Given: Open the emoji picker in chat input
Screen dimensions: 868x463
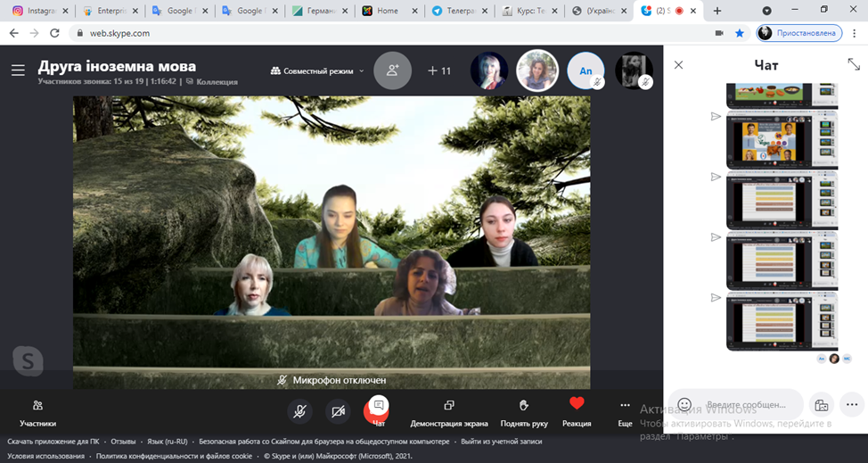Looking at the screenshot, I should (x=684, y=404).
